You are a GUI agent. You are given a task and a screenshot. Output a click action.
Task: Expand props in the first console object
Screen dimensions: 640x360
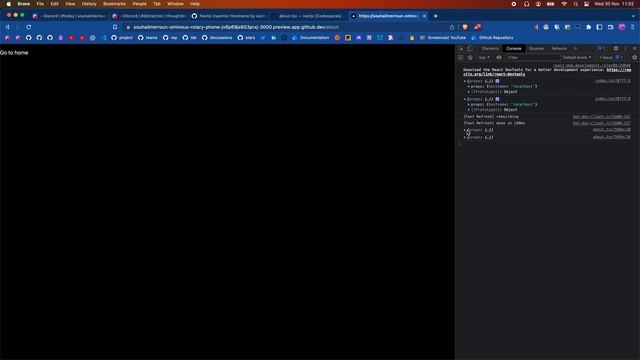469,87
